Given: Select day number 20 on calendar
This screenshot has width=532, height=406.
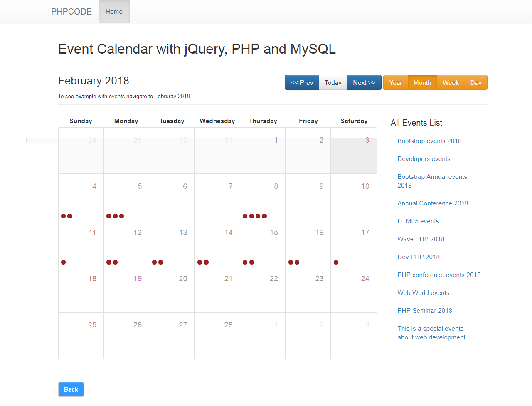Looking at the screenshot, I should tap(183, 279).
